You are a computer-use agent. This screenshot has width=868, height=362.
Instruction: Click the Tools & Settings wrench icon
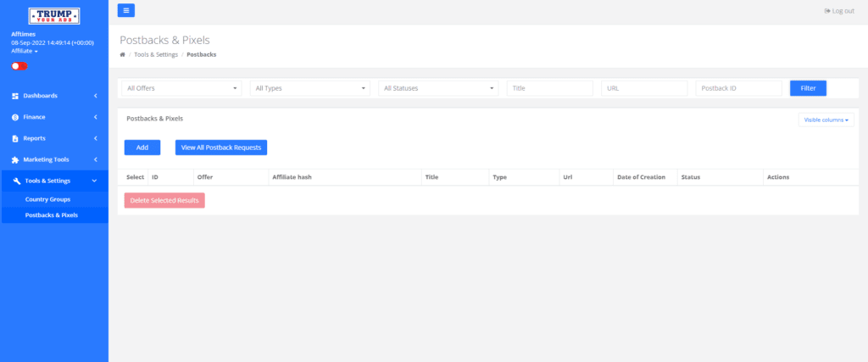coord(17,181)
